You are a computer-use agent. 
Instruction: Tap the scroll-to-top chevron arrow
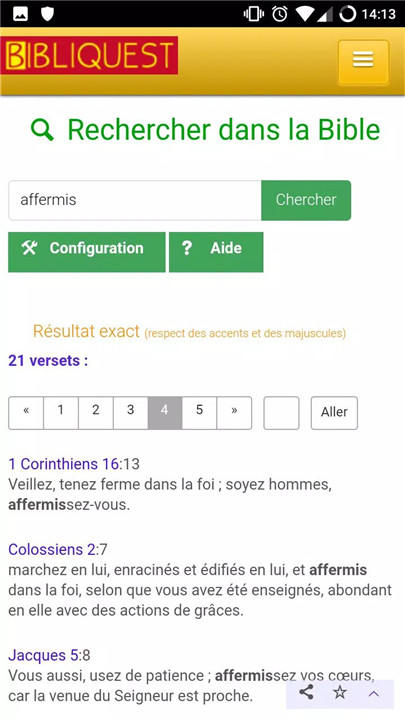pyautogui.click(x=374, y=694)
